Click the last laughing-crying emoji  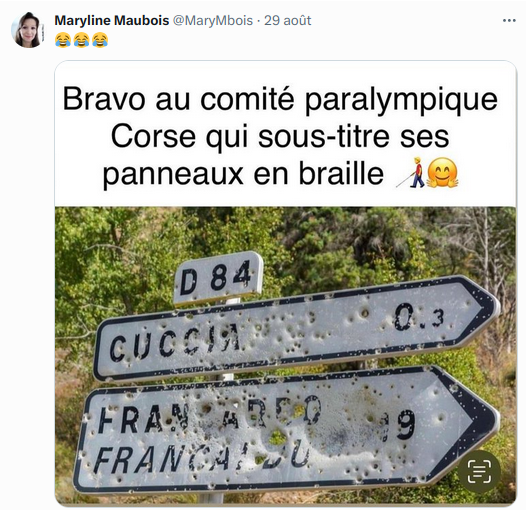point(100,40)
